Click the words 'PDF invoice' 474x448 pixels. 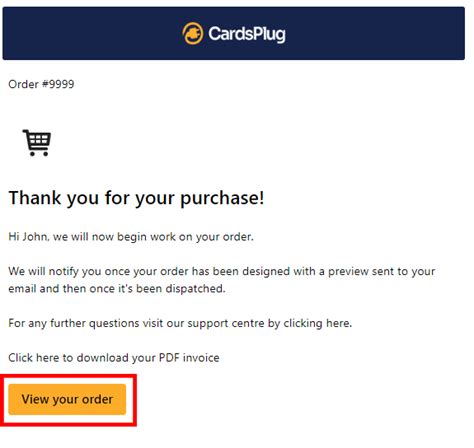[189, 358]
